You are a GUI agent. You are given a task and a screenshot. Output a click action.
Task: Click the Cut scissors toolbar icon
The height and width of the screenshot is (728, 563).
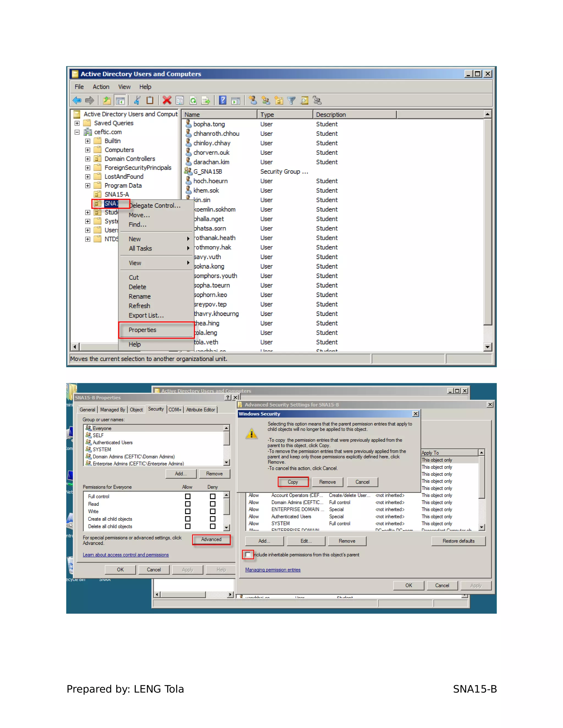[137, 100]
